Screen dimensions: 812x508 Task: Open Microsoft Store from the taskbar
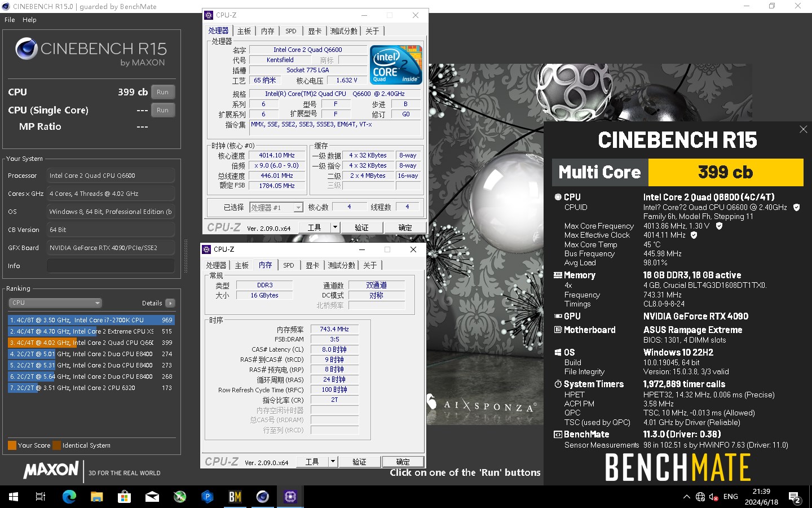(x=124, y=497)
